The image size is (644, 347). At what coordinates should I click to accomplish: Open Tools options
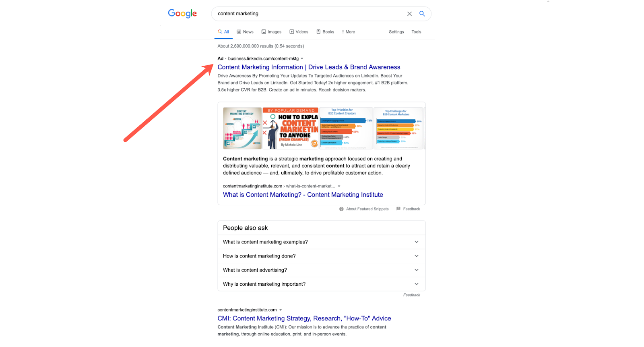[x=416, y=32]
